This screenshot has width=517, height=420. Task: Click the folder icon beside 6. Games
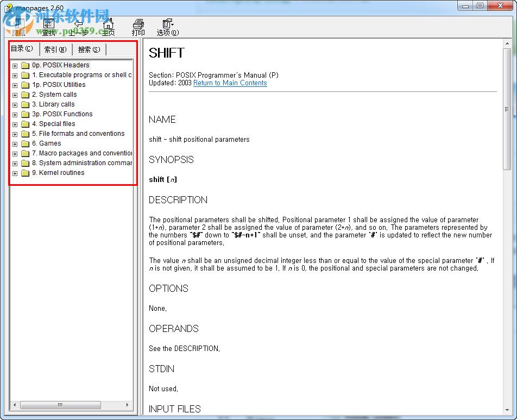tap(25, 143)
